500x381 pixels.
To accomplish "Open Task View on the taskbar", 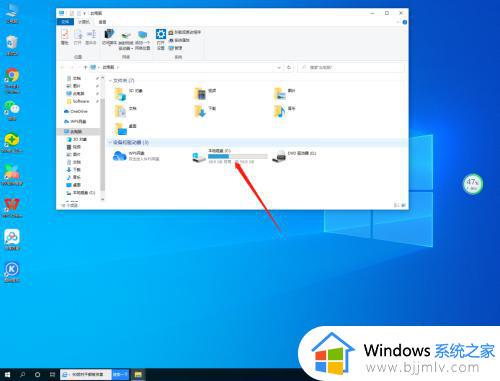I will pos(52,375).
